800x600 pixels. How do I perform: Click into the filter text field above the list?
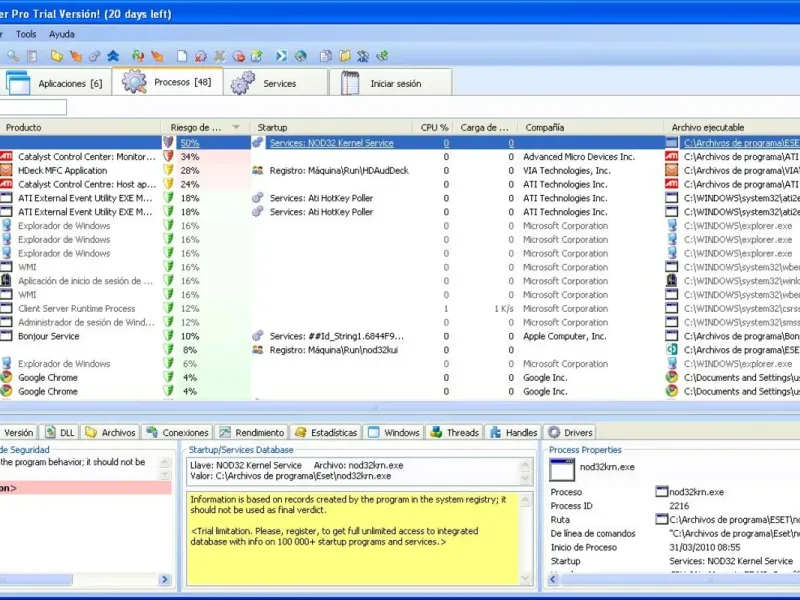33,107
